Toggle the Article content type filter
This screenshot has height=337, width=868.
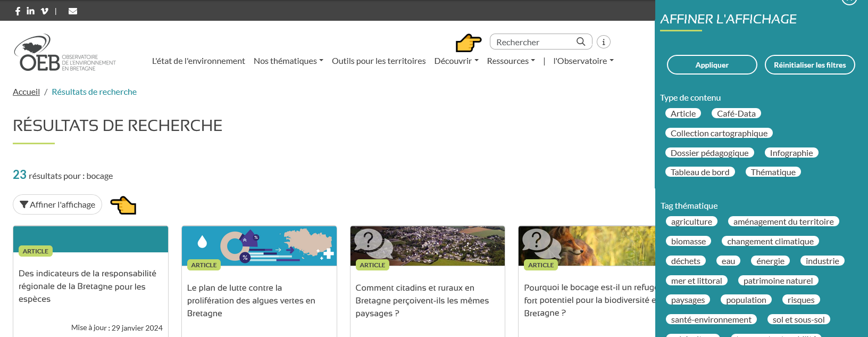coord(683,113)
